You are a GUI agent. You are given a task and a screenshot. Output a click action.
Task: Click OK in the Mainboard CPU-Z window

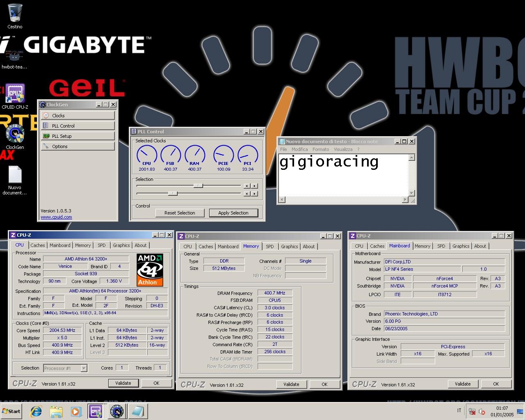(496, 384)
